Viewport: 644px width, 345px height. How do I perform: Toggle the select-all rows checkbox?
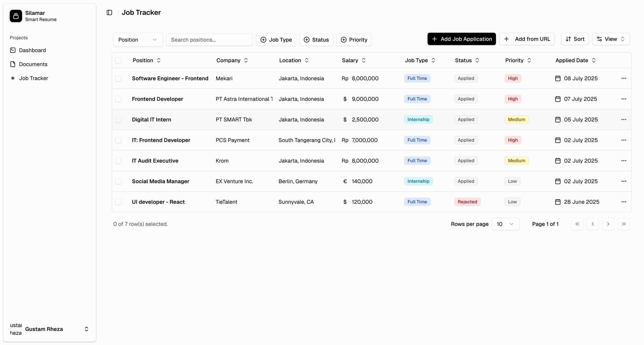click(118, 60)
